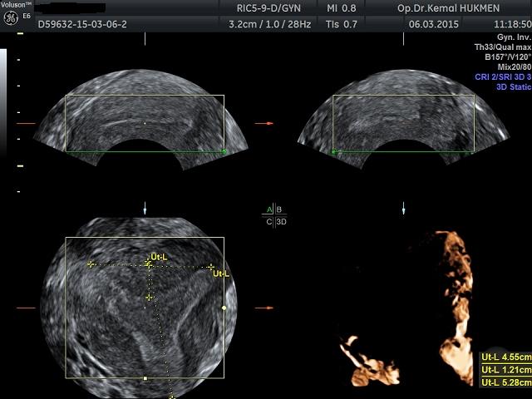Image resolution: width=532 pixels, height=399 pixels.
Task: Click the middle caliper cross on the vertical line
Action: point(150,298)
